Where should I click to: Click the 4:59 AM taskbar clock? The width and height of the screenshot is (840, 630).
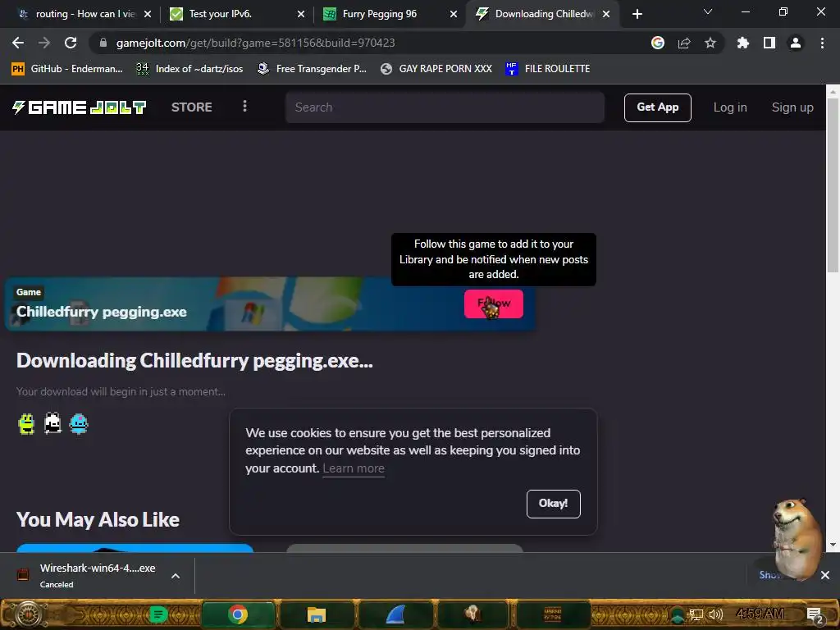[760, 614]
